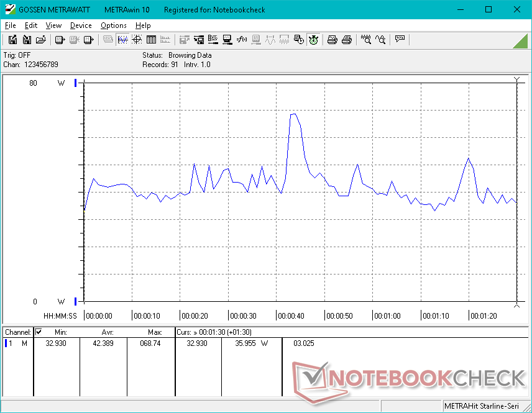
Task: Click the Trig: OFF label
Action: pyautogui.click(x=17, y=55)
